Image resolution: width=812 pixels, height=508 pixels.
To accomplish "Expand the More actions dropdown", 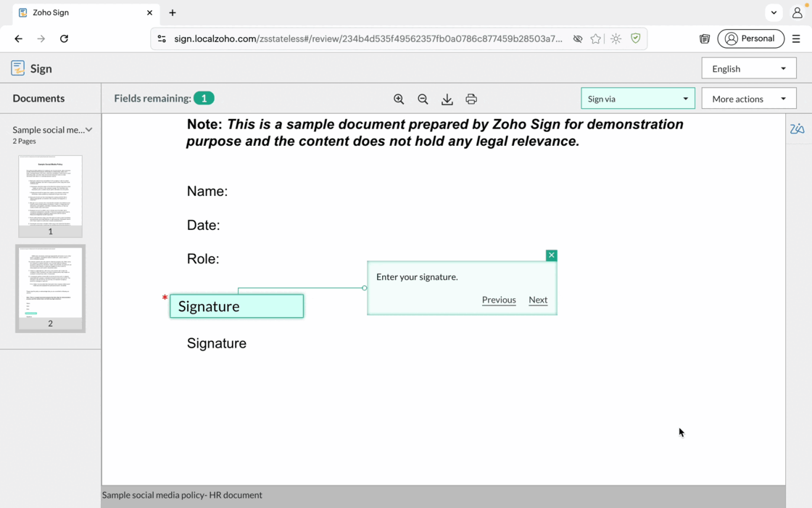I will coord(748,99).
